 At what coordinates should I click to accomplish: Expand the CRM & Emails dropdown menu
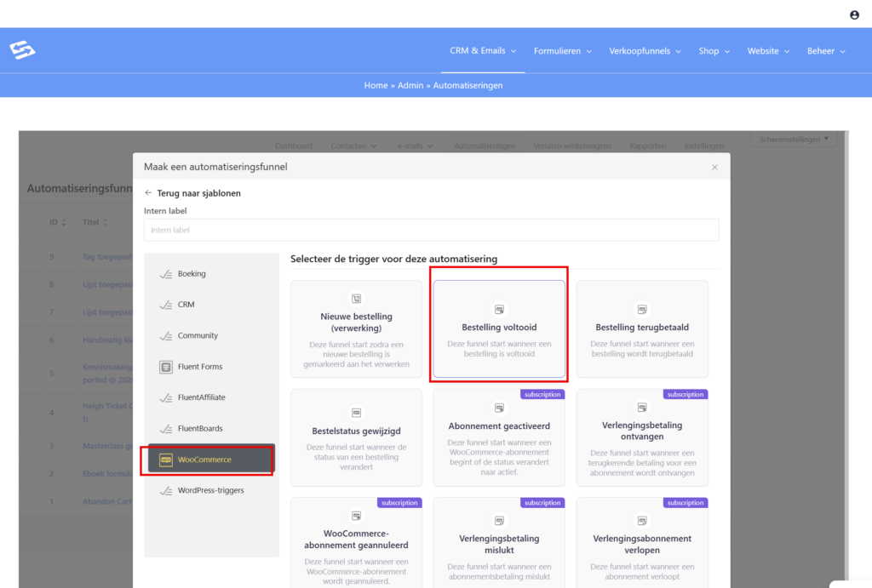click(483, 51)
